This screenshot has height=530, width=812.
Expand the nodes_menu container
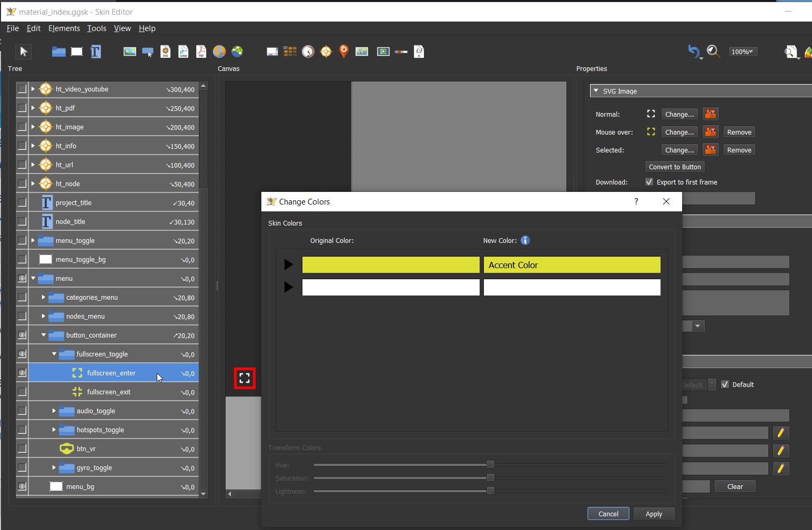[44, 316]
